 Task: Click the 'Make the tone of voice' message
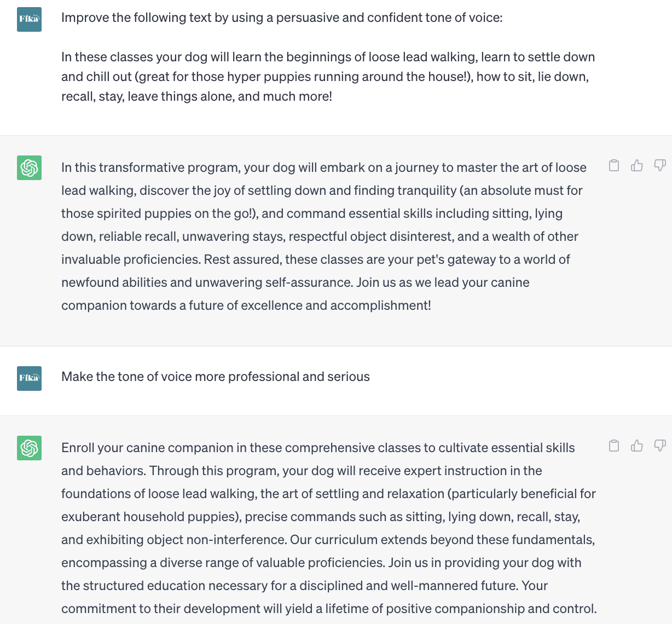click(x=216, y=377)
